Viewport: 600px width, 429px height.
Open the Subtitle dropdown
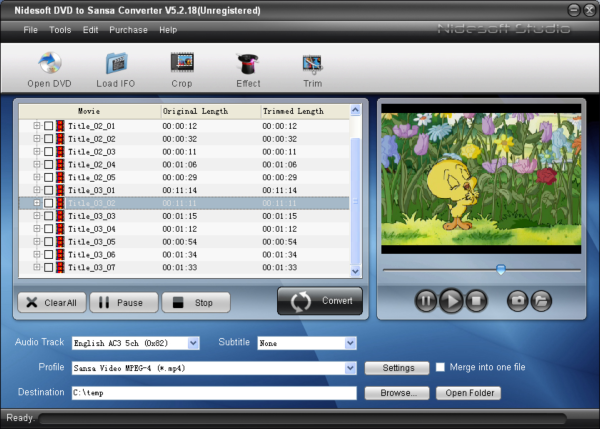(x=351, y=343)
